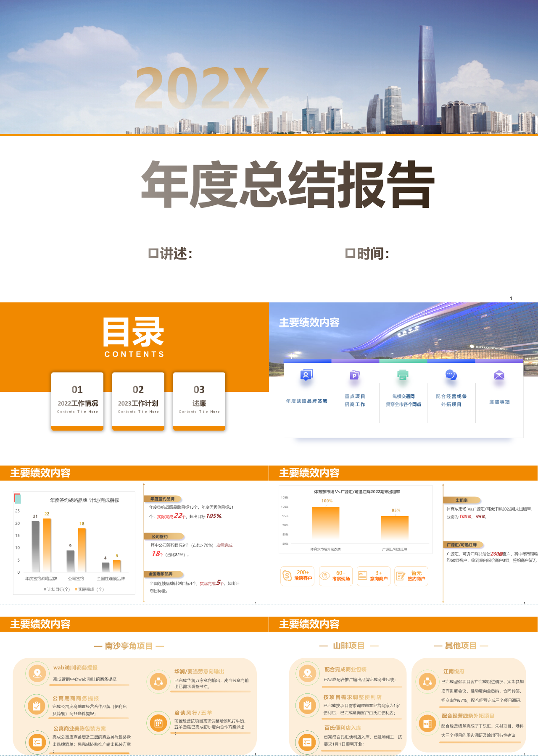Click the document icon in the 暂无 签约商户 card
Screen dimensions: 538x756
coord(401,576)
